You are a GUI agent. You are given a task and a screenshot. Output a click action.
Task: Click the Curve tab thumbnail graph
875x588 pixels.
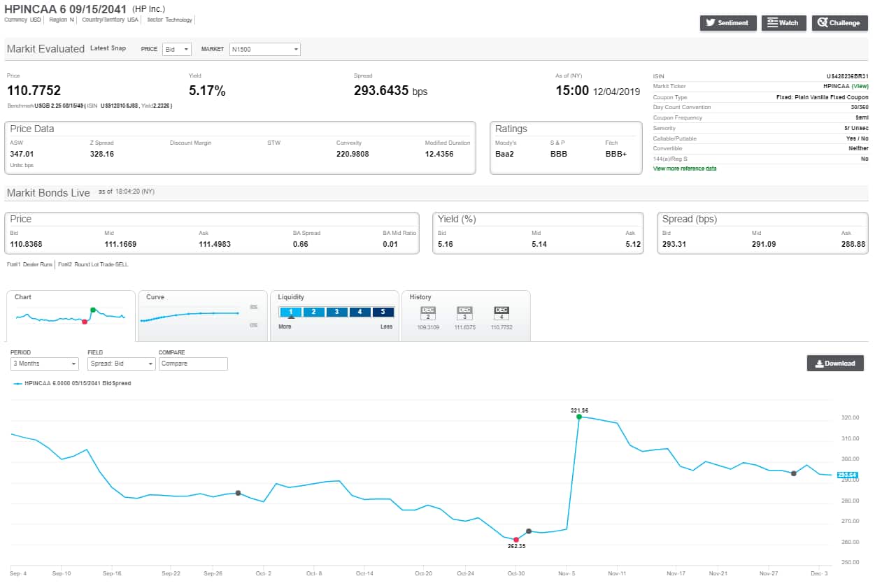190,316
